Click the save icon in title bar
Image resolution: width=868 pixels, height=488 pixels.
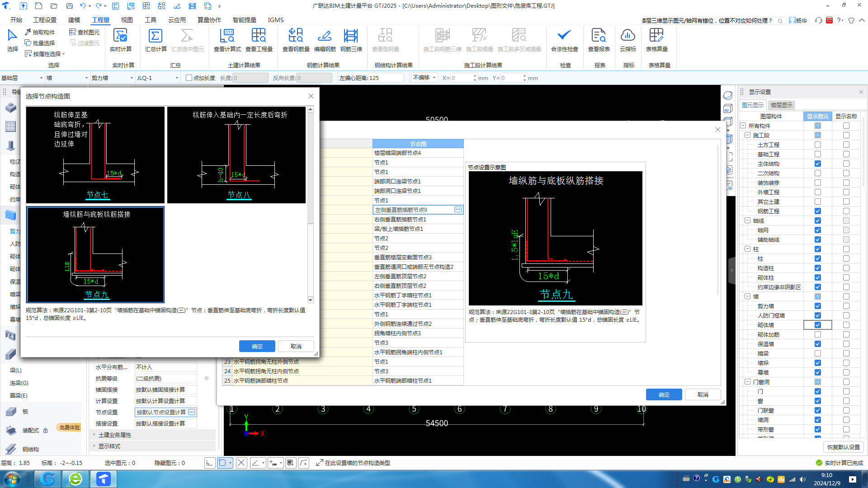click(x=69, y=6)
